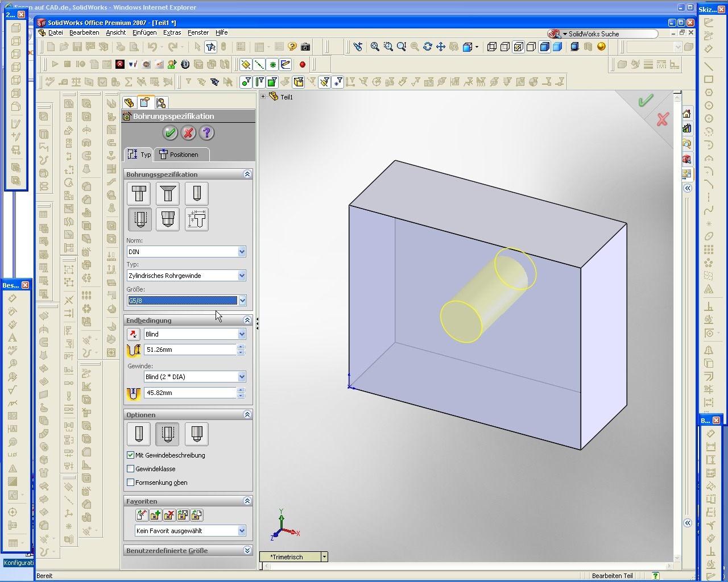728x582 pixels.
Task: Collapse the Endbedingung section
Action: [x=247, y=321]
